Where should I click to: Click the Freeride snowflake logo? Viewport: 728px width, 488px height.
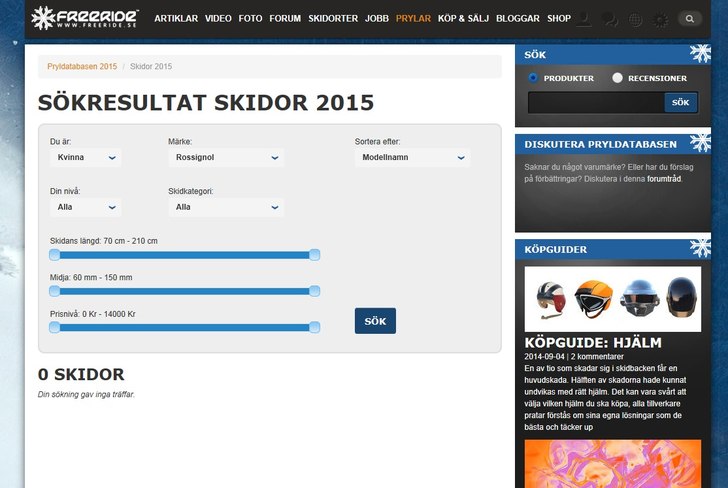pos(44,17)
